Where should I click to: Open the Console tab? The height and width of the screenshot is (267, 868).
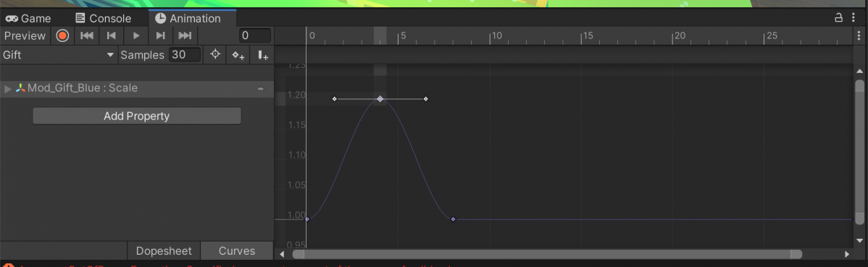(103, 19)
